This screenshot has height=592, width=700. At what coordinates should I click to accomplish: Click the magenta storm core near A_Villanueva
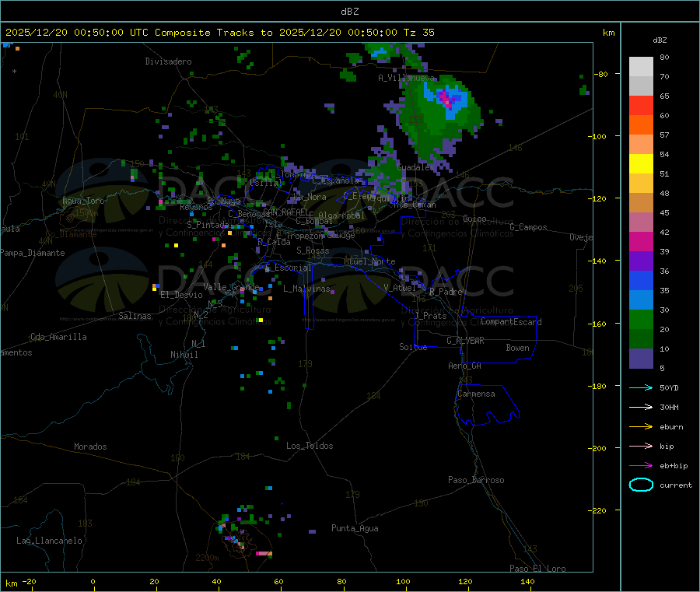click(x=446, y=98)
